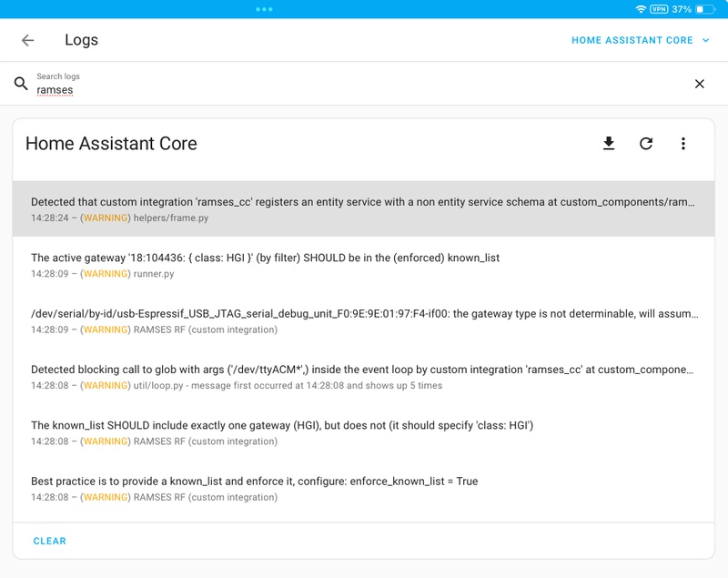728x578 pixels.
Task: Clear all log entries with CLEAR button
Action: (50, 541)
